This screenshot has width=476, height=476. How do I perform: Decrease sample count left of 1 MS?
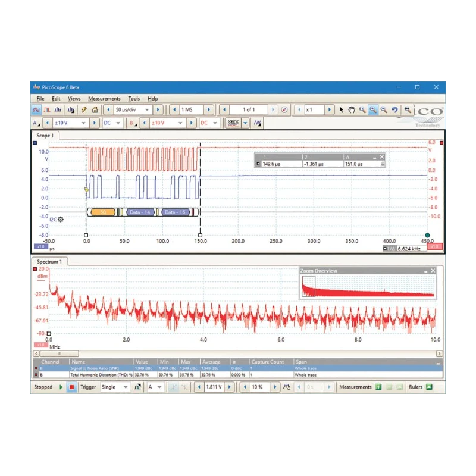tap(174, 110)
